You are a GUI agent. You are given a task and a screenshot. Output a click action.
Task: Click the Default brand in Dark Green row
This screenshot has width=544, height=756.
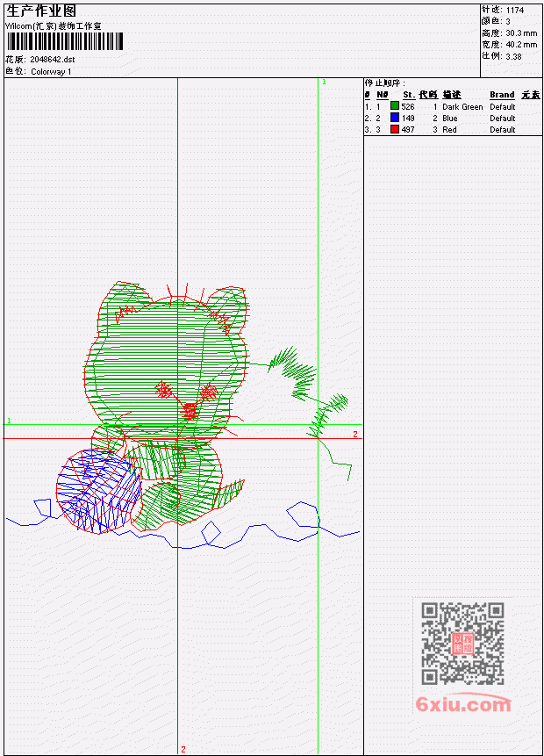coord(503,106)
